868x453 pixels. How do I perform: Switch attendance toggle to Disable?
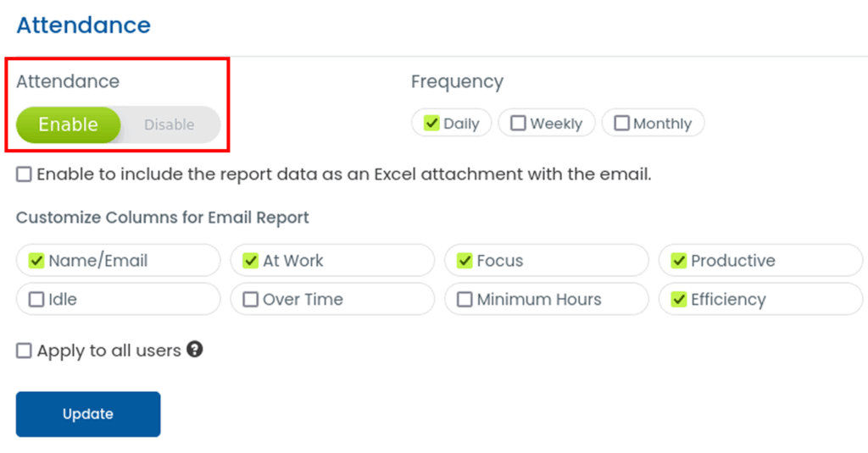[x=169, y=124]
